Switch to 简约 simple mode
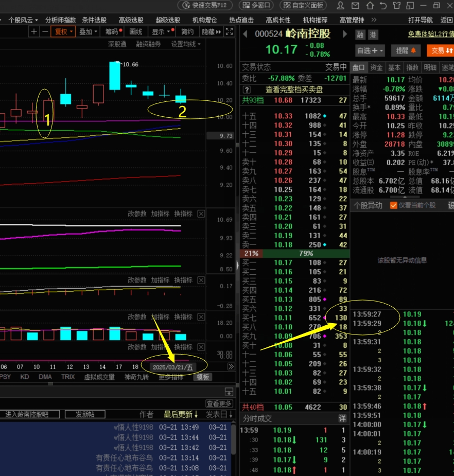454x476 pixels. pos(187,32)
